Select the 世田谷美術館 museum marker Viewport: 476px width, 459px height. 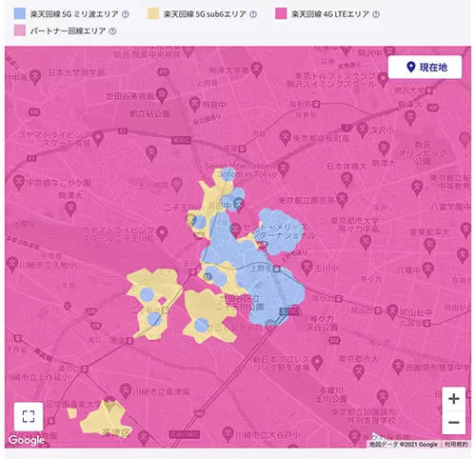tap(162, 95)
